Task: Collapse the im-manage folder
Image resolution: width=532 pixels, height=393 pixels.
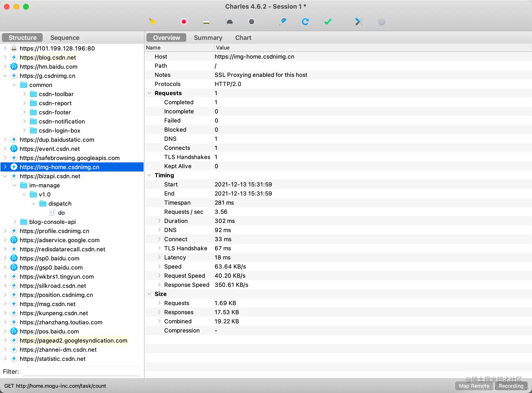Action: click(x=14, y=185)
